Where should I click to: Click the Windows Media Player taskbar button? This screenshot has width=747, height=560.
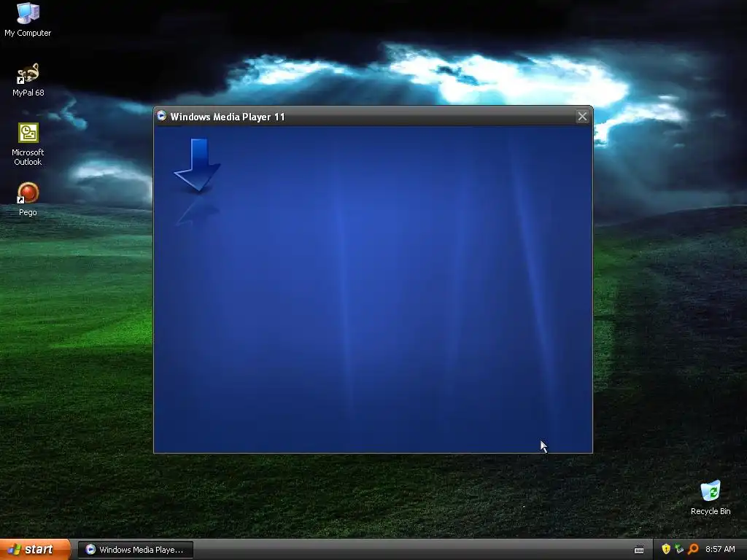tap(135, 550)
